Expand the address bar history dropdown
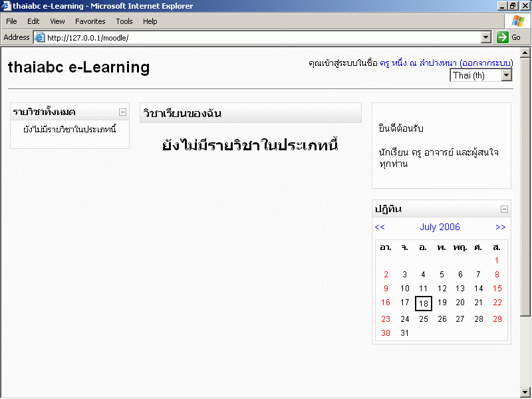532x399 pixels. point(485,38)
